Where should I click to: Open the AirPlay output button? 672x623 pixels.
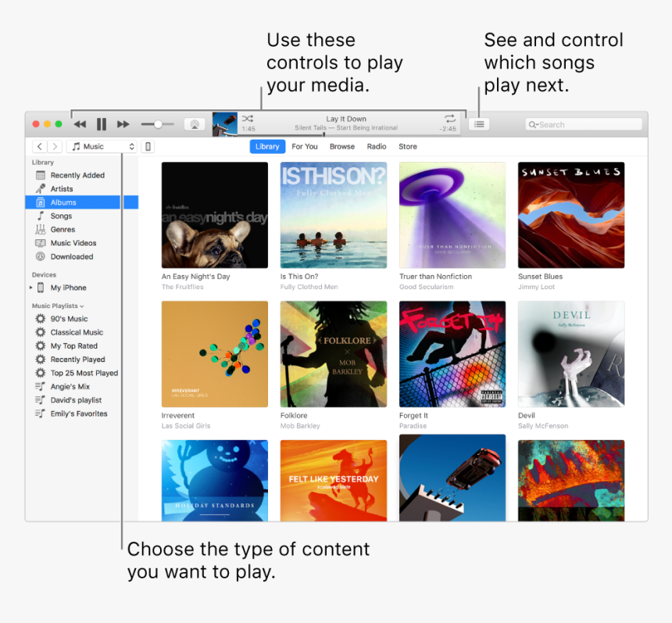(195, 124)
